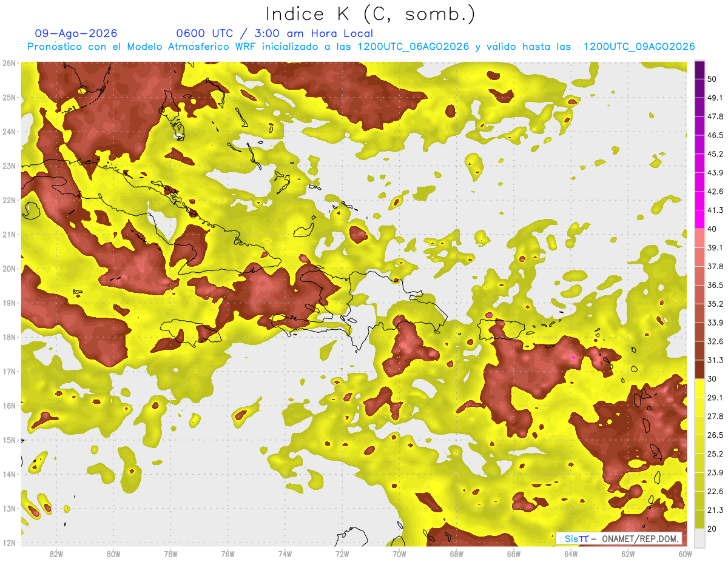728x562 pixels.
Task: Click the colorbar value "41.3"
Action: (x=716, y=210)
